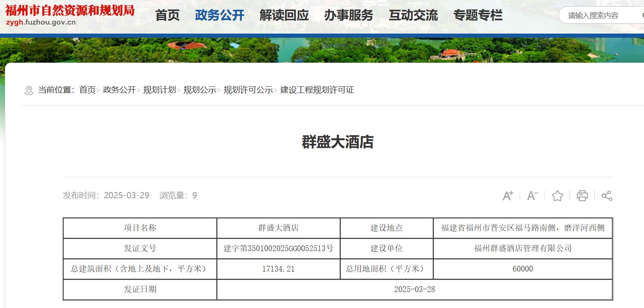Open the 办事服务 navigation menu
The height and width of the screenshot is (308, 644).
coord(349,16)
